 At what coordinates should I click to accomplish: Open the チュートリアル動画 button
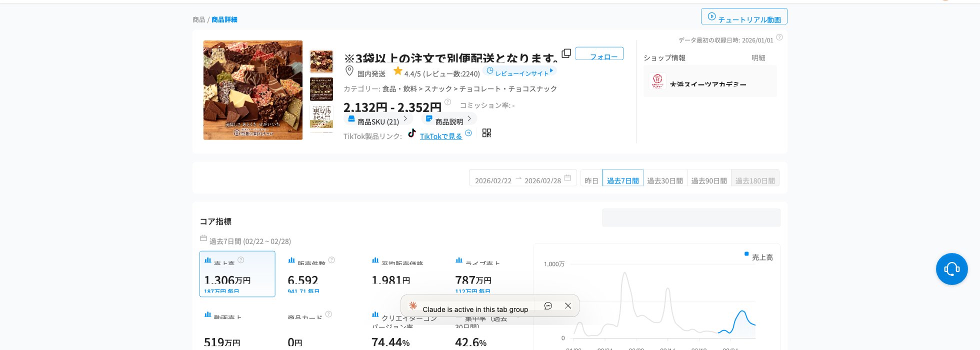(x=744, y=16)
